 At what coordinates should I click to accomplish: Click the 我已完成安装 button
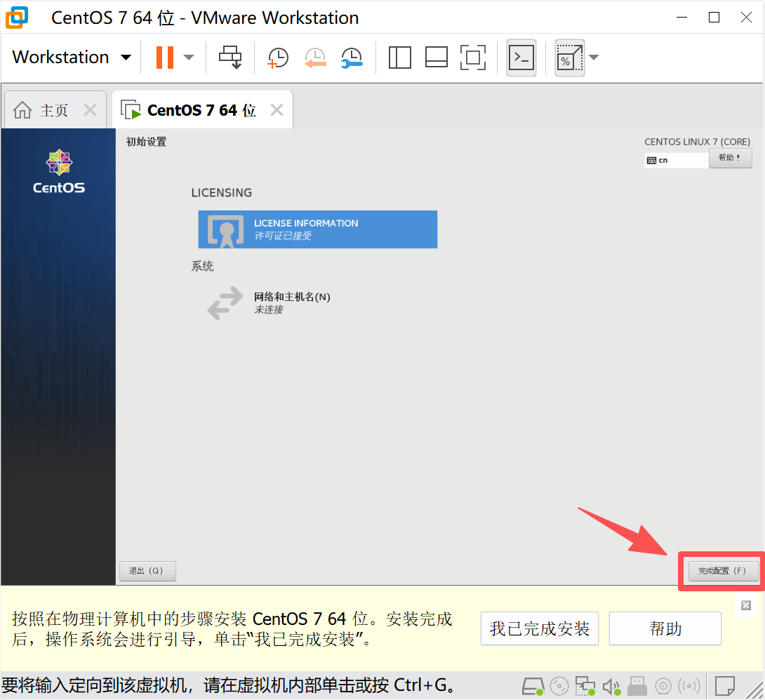540,628
